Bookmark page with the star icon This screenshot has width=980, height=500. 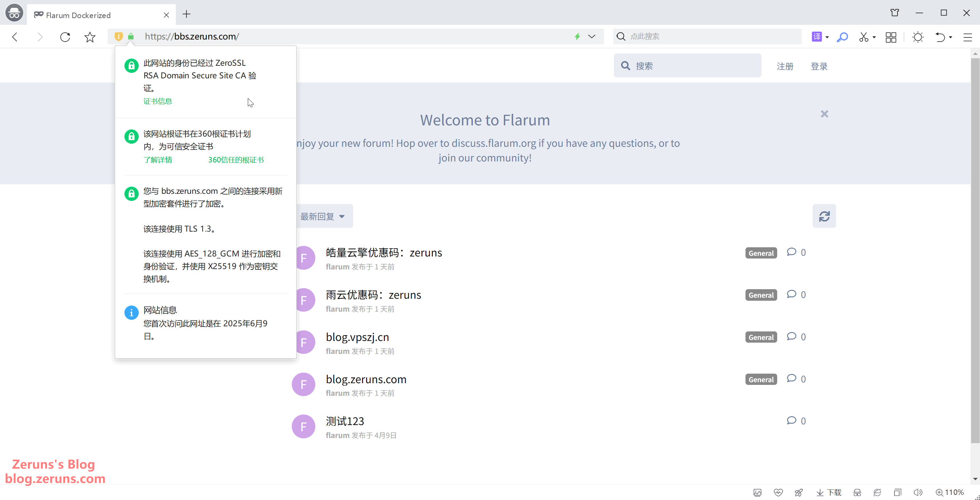pos(90,37)
